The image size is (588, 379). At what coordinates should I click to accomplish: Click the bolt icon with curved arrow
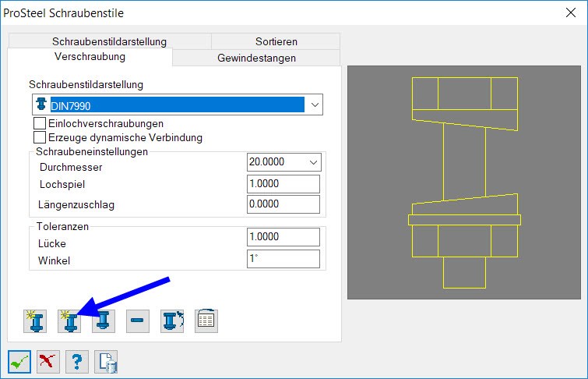point(172,321)
